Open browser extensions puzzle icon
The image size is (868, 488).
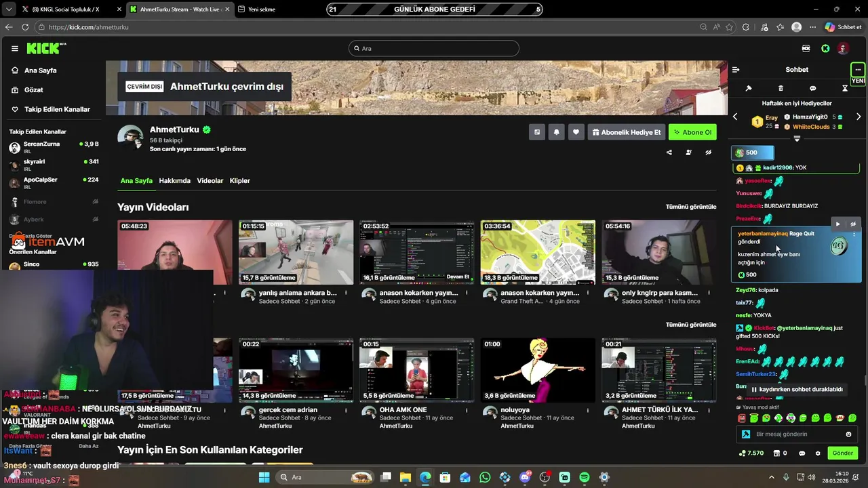[x=746, y=27]
